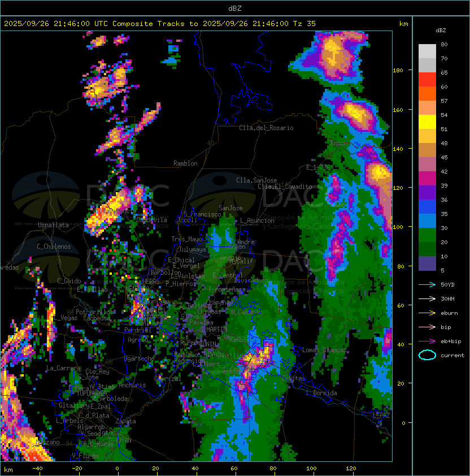The height and width of the screenshot is (476, 470).
Task: Click the 'S_Francisco' place label
Action: click(x=202, y=214)
